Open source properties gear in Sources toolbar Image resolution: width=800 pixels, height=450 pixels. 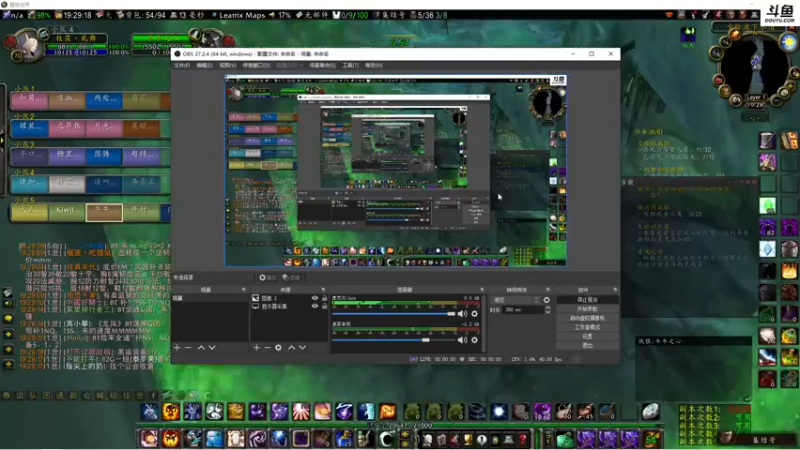click(278, 347)
